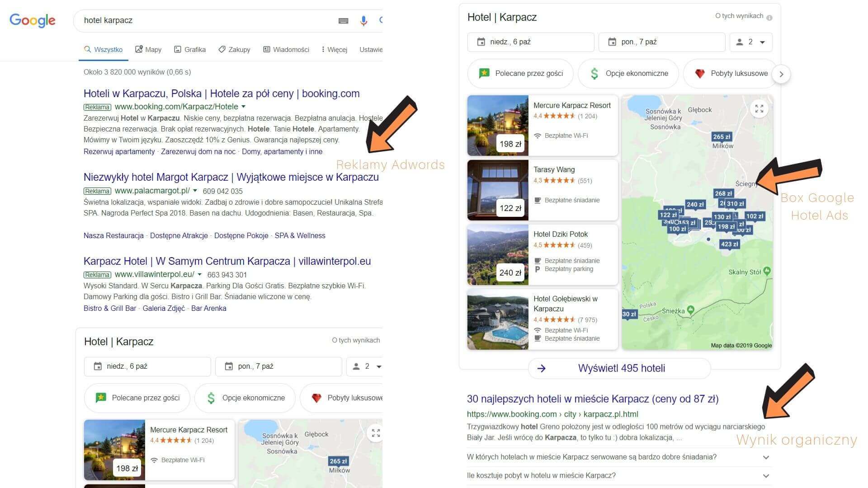Click the Śnieżka green map marker

click(x=691, y=310)
